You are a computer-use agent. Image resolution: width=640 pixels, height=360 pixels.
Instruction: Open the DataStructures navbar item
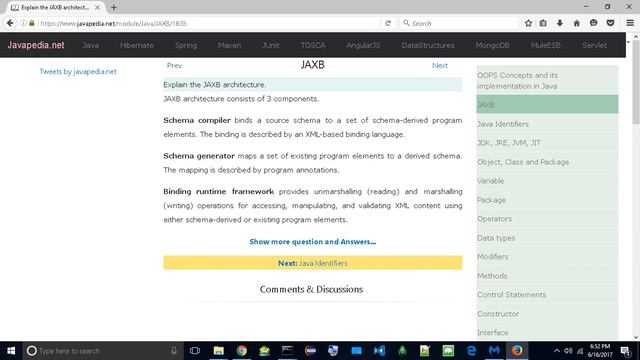(x=428, y=45)
